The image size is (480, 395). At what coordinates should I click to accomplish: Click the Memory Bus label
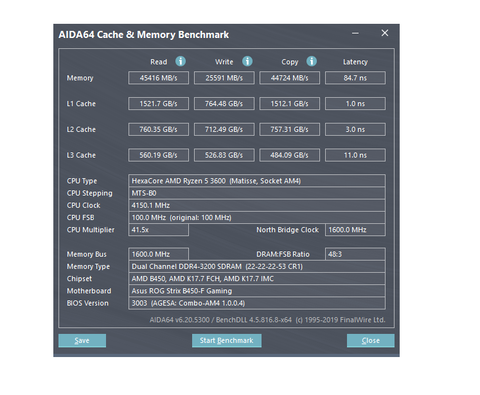click(x=86, y=254)
